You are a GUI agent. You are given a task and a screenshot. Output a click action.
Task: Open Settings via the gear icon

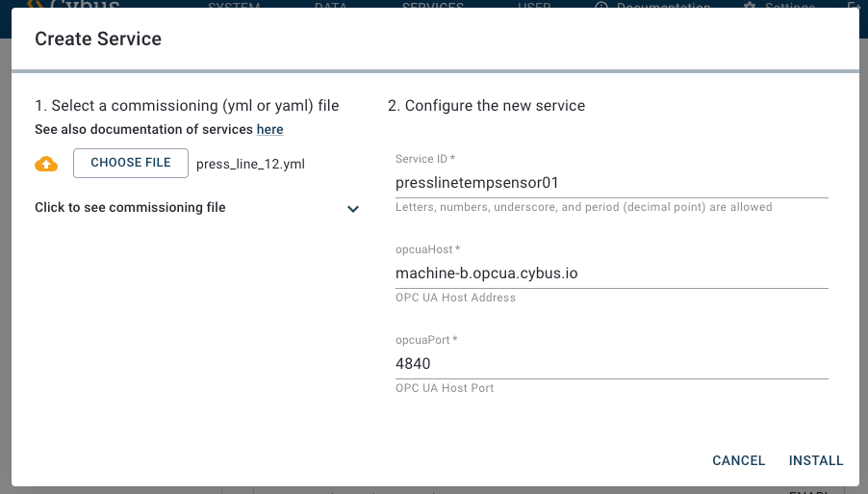point(751,6)
